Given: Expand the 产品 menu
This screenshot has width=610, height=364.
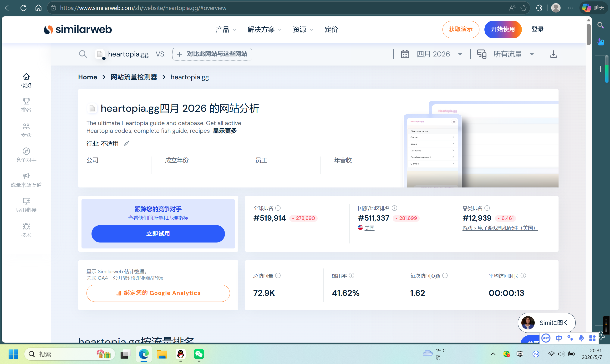Looking at the screenshot, I should [226, 30].
